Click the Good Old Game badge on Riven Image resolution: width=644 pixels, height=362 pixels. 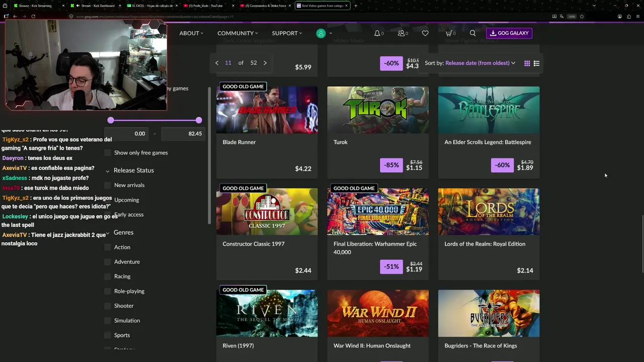click(x=243, y=290)
